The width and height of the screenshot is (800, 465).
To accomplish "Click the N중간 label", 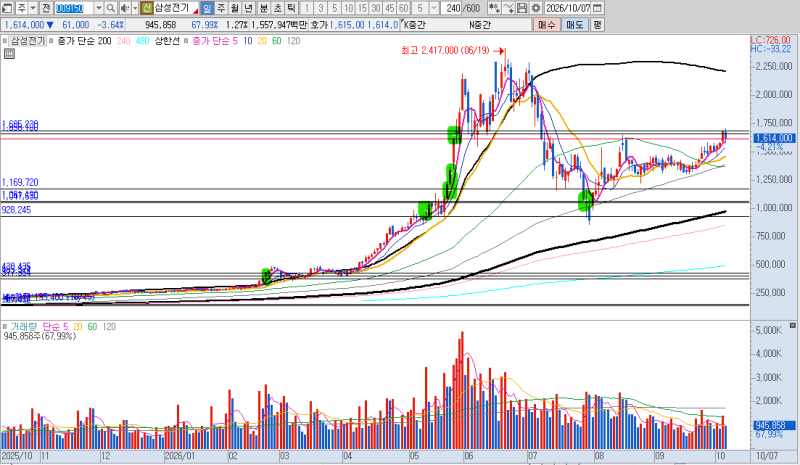I will [481, 25].
